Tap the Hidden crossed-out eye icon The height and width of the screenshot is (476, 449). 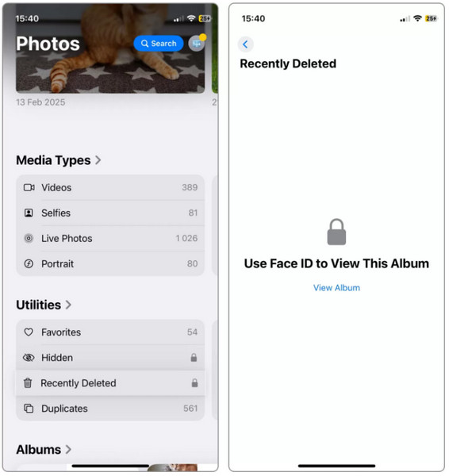(29, 358)
